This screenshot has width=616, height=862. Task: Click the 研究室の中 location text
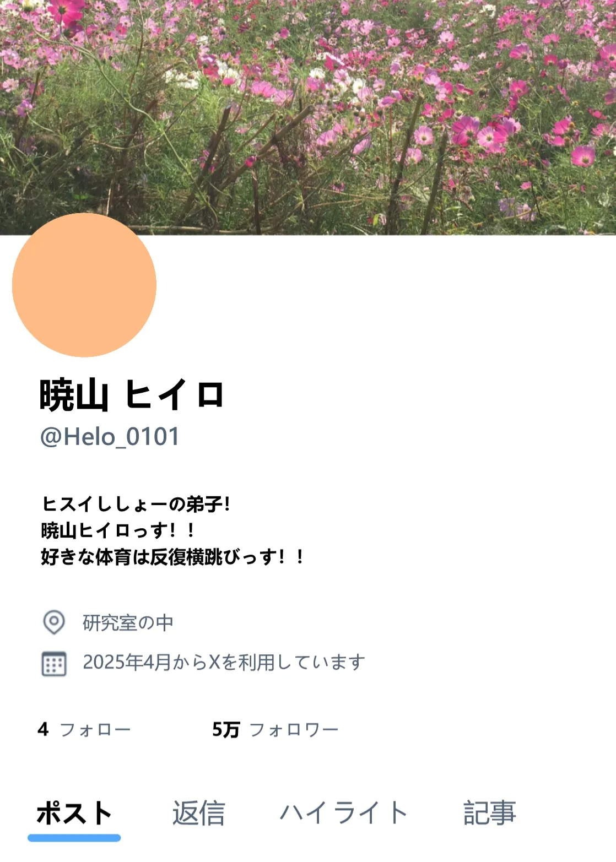[128, 622]
